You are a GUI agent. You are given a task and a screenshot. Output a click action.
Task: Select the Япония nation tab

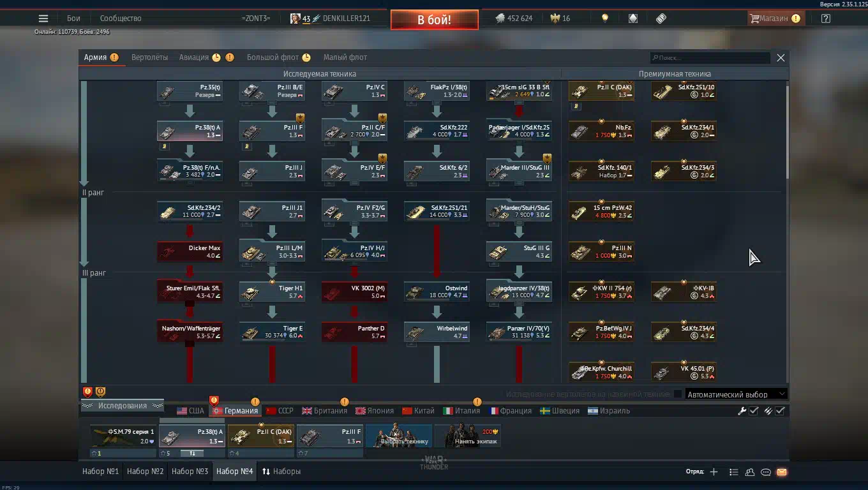tap(374, 411)
